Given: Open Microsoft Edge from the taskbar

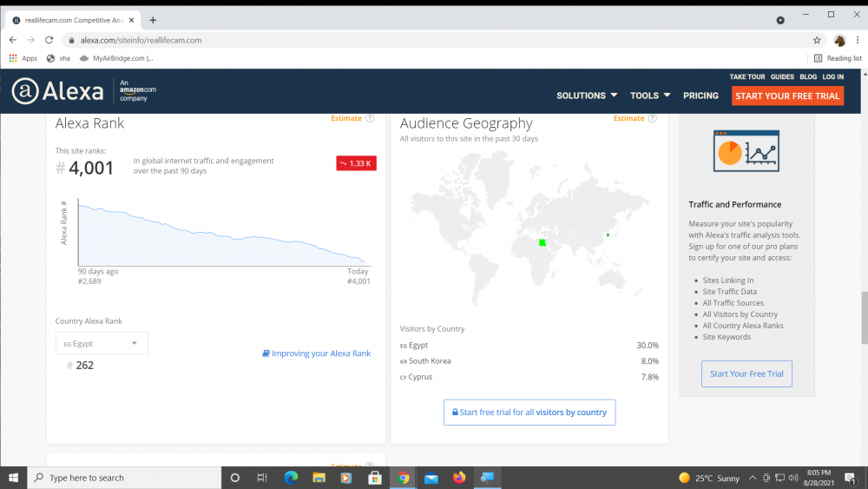Looking at the screenshot, I should [x=291, y=478].
